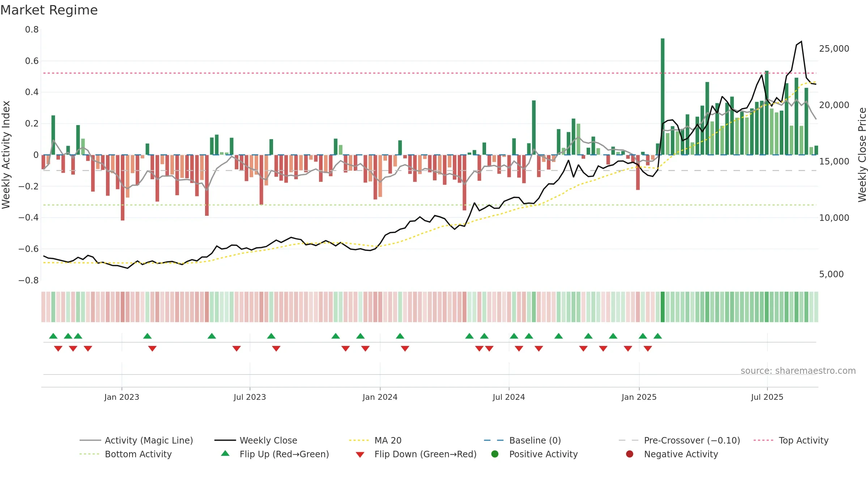The width and height of the screenshot is (868, 488).
Task: Click the Jan 2025 x-axis label
Action: (x=639, y=397)
